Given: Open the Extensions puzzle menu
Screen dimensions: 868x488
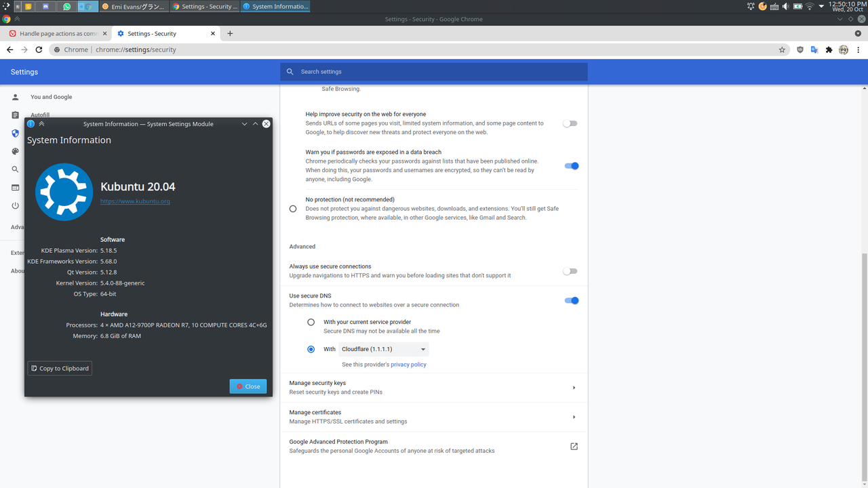Looking at the screenshot, I should point(829,49).
